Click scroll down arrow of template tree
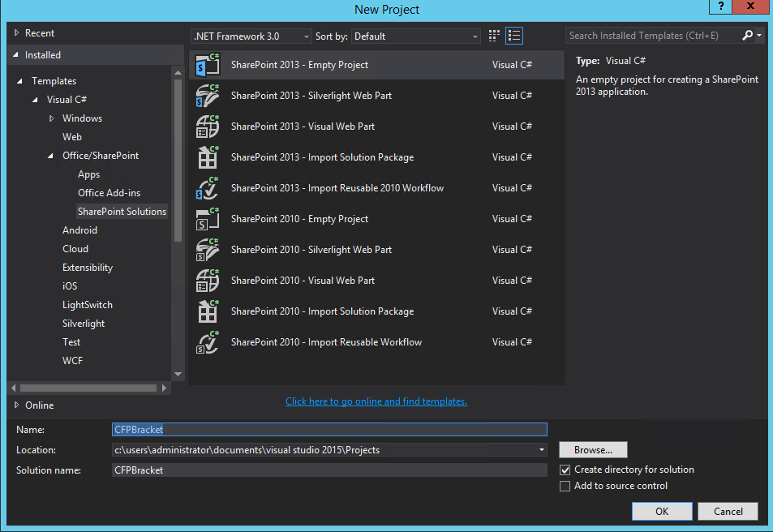 (x=178, y=374)
